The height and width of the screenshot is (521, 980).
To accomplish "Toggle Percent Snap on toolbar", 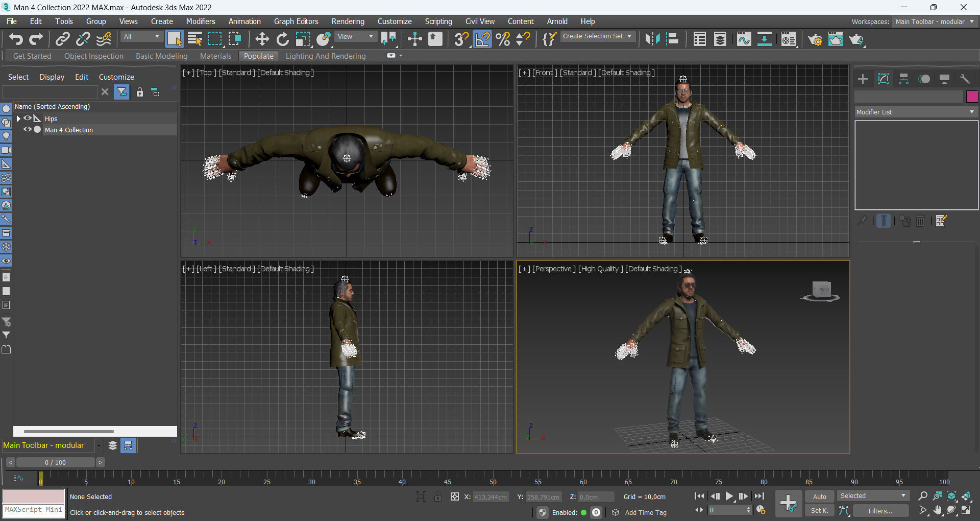I will click(x=503, y=39).
